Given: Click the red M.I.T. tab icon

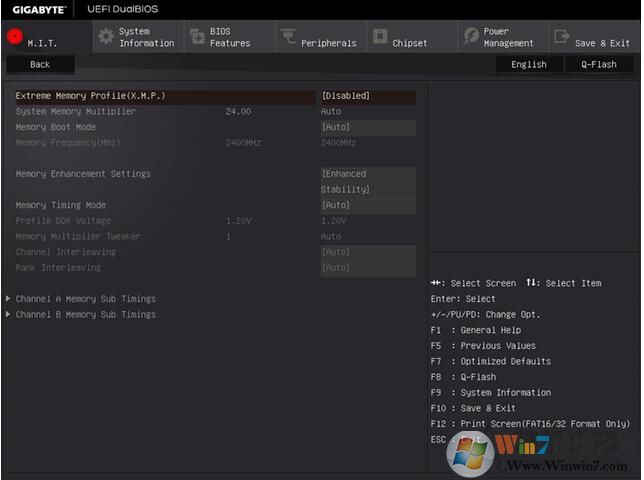Looking at the screenshot, I should [15, 37].
